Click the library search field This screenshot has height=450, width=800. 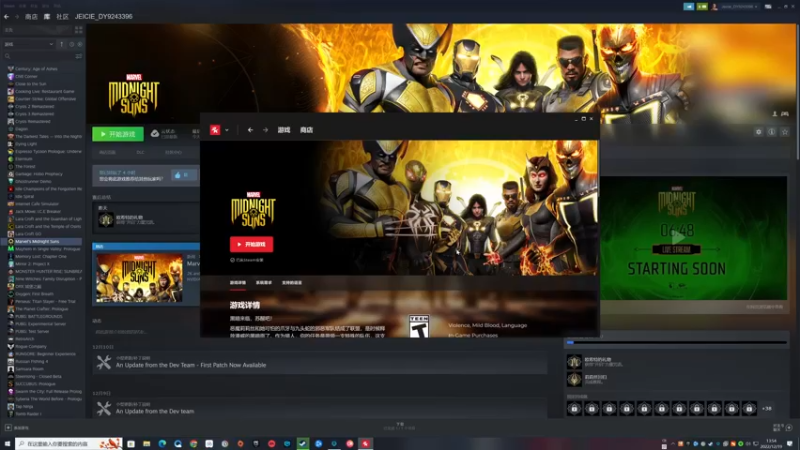coord(39,56)
